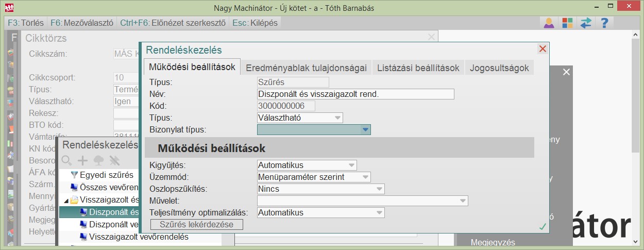Open the Típus dropdown showing Választható
644x250 pixels.
coord(300,118)
